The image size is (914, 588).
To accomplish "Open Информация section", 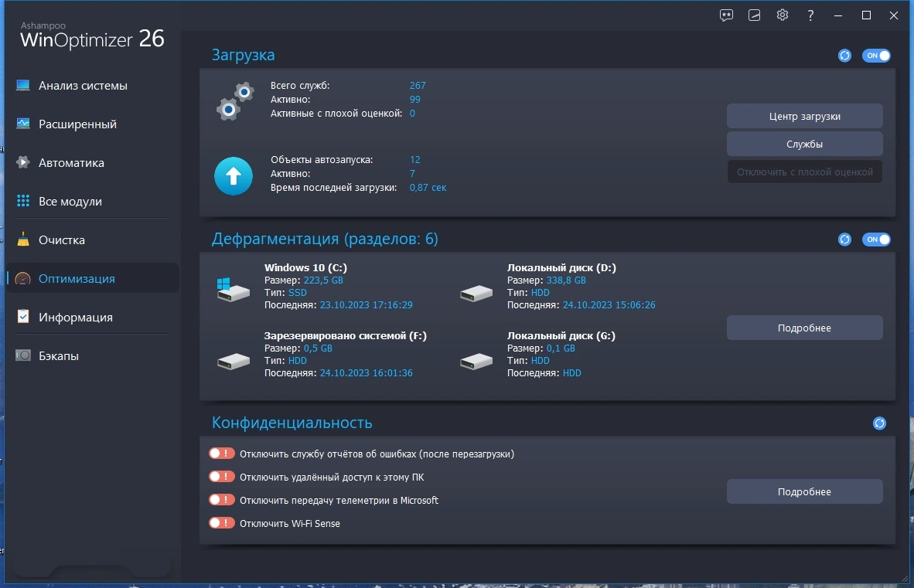I will click(92, 317).
